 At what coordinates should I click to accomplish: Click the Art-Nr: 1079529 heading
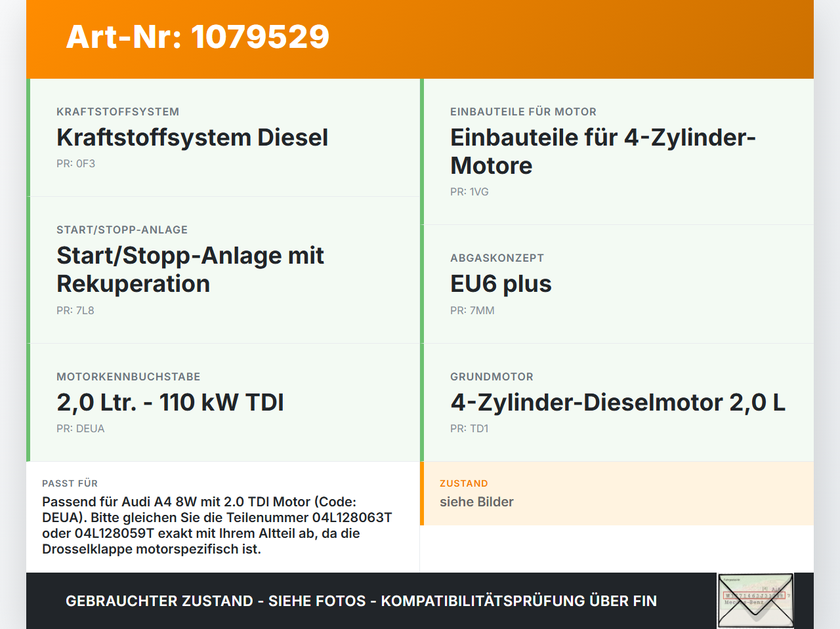[x=198, y=37]
